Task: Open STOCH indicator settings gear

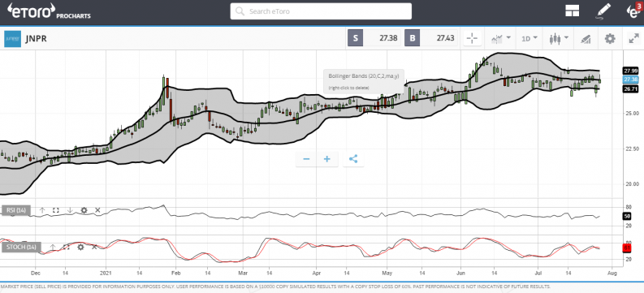Action: coord(80,247)
